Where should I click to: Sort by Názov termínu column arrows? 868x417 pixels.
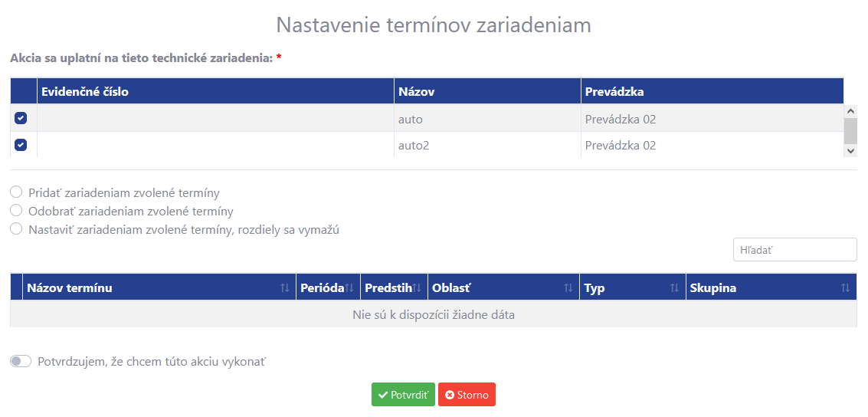pos(285,288)
